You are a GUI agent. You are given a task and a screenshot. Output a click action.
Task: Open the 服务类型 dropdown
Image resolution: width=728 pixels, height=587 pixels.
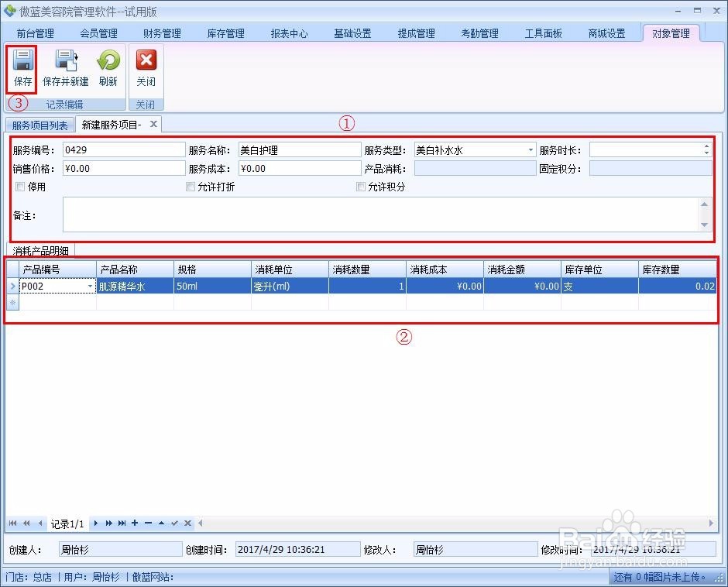pyautogui.click(x=531, y=149)
